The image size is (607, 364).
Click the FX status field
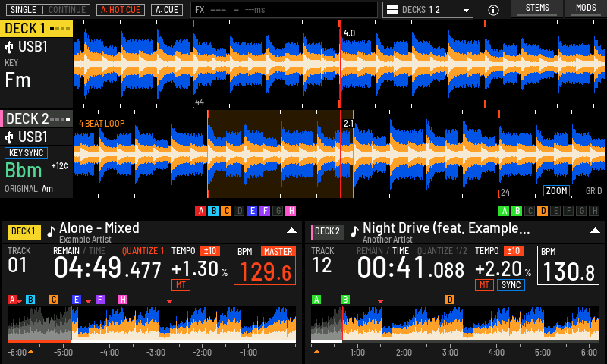(284, 10)
